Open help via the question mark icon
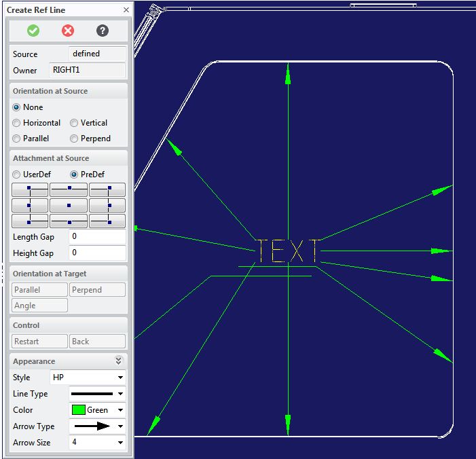 click(x=102, y=31)
